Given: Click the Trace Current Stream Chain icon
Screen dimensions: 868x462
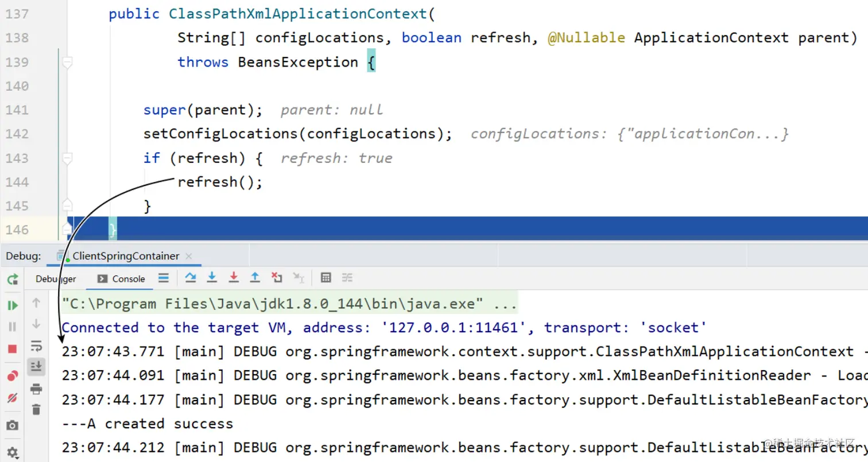Looking at the screenshot, I should [347, 278].
